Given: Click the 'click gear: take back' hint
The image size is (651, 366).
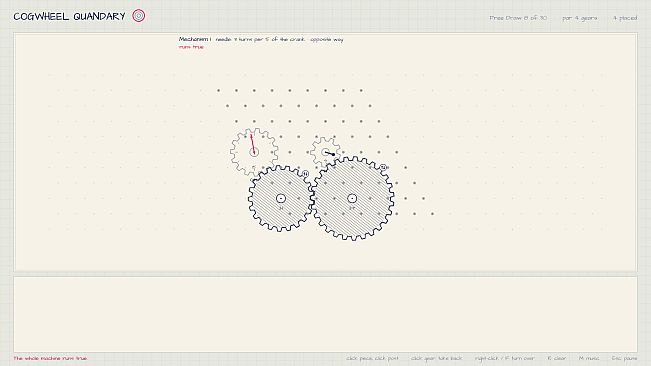Looking at the screenshot, I should point(437,358).
